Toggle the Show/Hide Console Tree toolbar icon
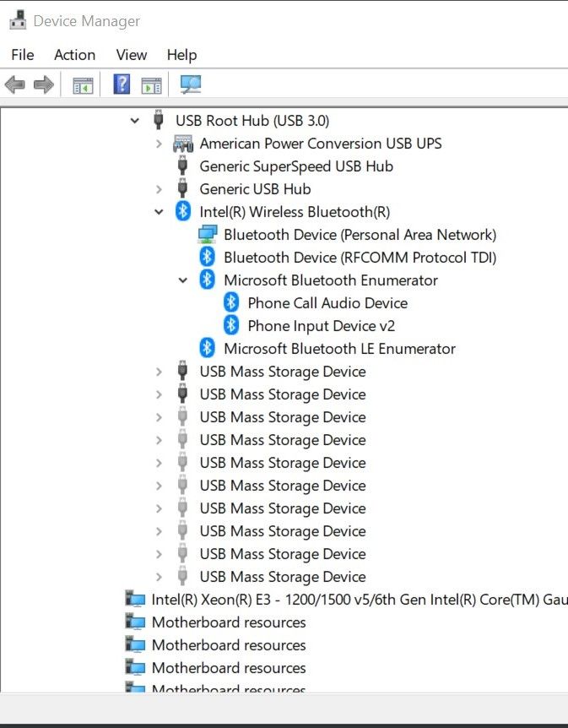This screenshot has height=728, width=568. 83,85
